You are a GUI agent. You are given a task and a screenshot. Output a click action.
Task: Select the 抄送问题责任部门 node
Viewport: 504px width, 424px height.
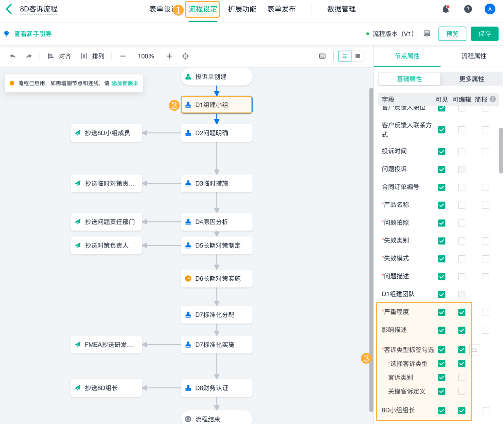coord(106,222)
